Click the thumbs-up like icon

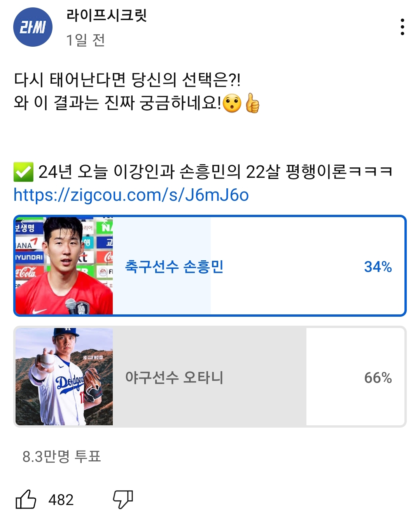pyautogui.click(x=26, y=499)
